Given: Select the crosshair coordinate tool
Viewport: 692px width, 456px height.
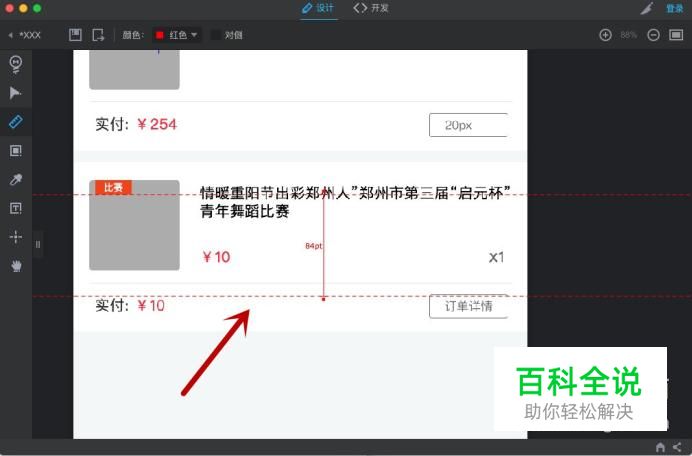Looking at the screenshot, I should click(x=16, y=237).
